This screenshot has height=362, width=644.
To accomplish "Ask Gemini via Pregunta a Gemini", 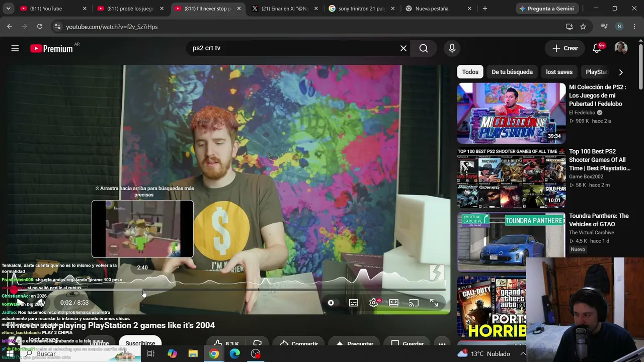I will pyautogui.click(x=546, y=9).
